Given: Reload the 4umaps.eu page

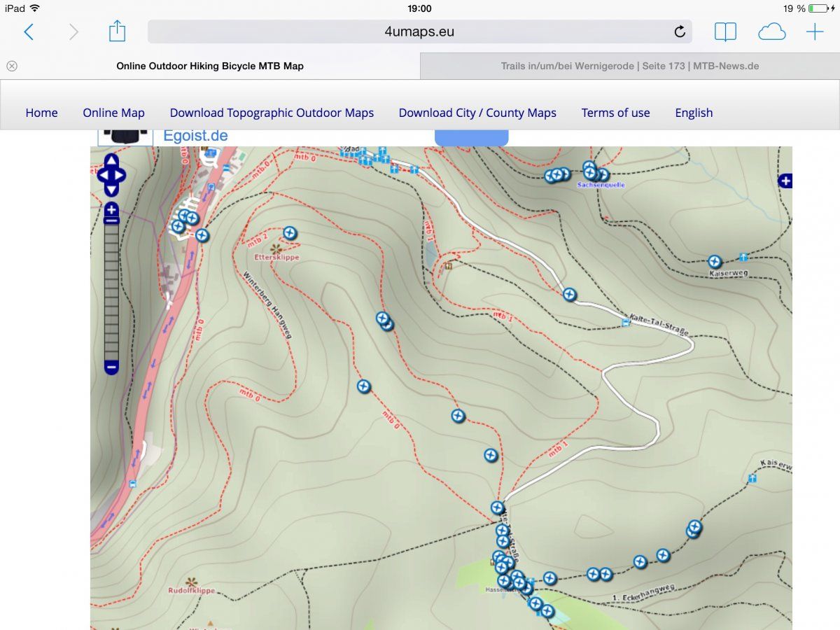Looking at the screenshot, I should pos(679,31).
